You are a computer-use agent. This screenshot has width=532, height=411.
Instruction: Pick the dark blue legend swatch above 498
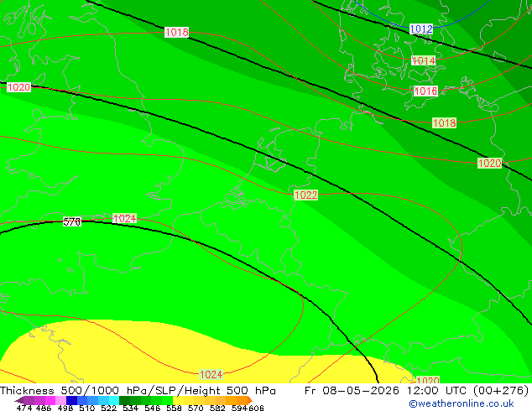point(71,400)
